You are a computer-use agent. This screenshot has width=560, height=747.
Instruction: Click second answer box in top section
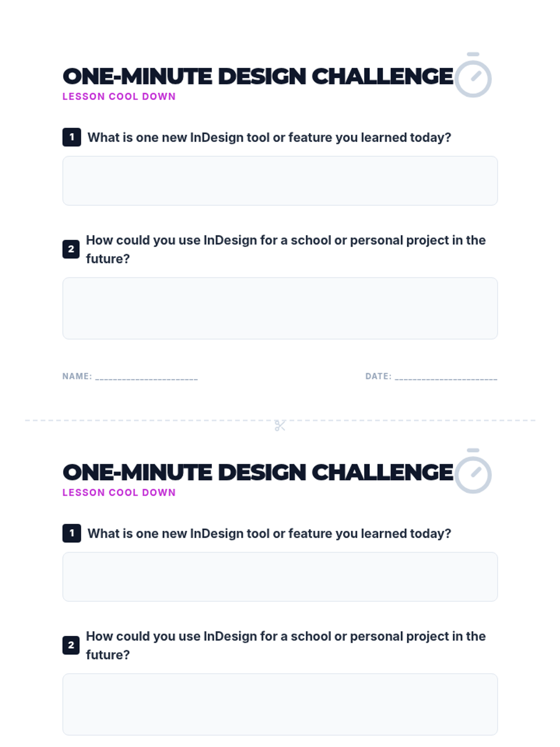pos(280,308)
